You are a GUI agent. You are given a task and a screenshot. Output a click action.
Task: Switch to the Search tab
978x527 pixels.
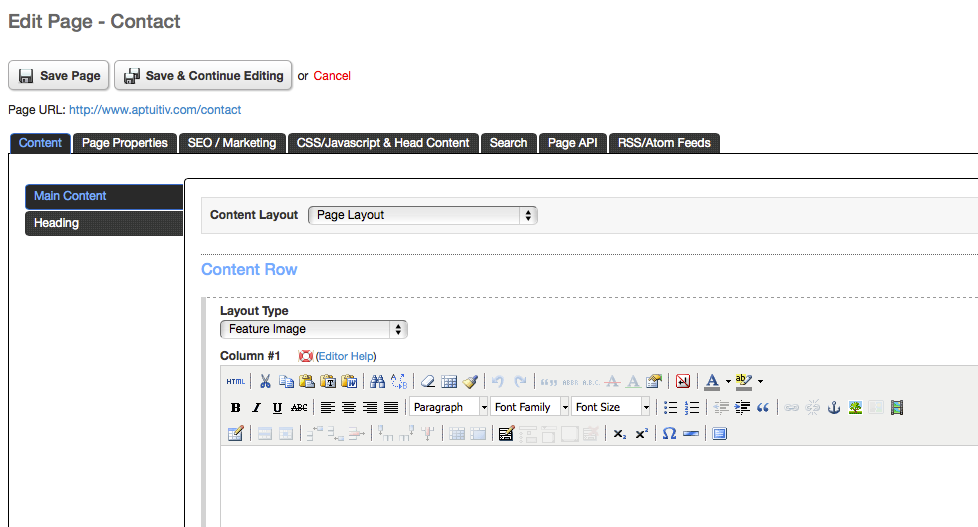click(x=508, y=143)
